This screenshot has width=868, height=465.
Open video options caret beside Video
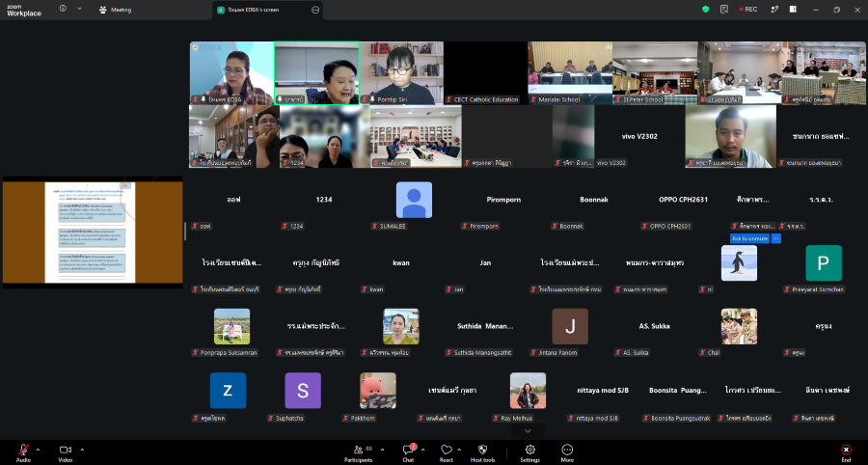tap(82, 450)
